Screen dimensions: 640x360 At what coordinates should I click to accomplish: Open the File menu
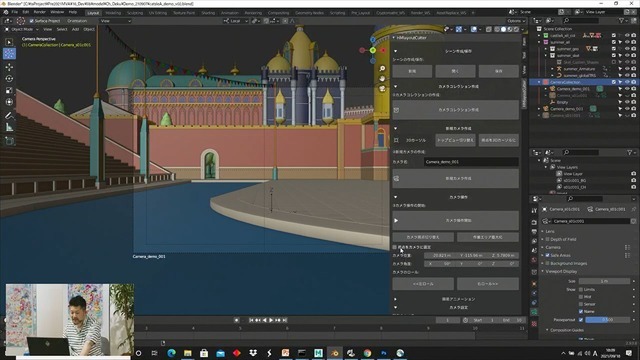click(15, 12)
